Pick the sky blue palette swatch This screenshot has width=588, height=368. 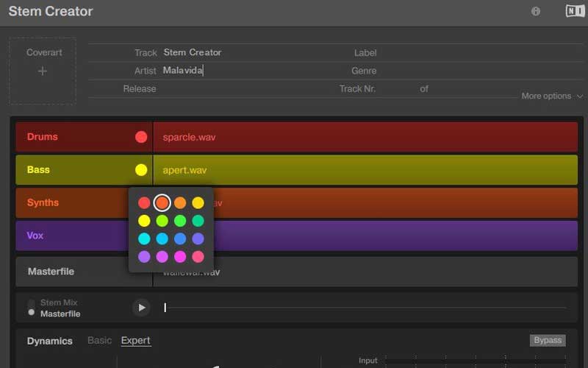[x=162, y=238]
